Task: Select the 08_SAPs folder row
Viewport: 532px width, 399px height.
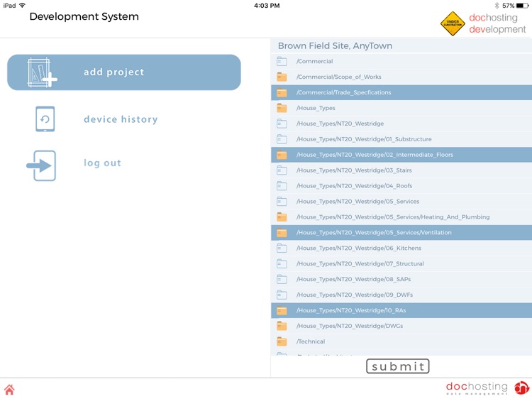Action: (x=401, y=280)
